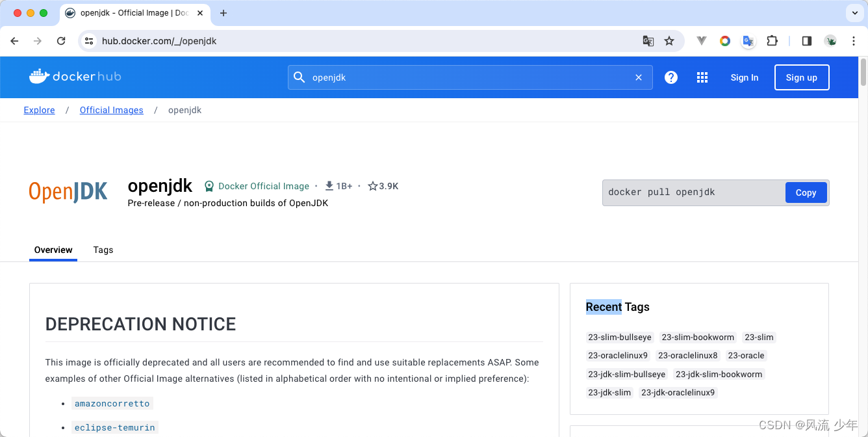Open site information icon in address bar

(x=90, y=41)
